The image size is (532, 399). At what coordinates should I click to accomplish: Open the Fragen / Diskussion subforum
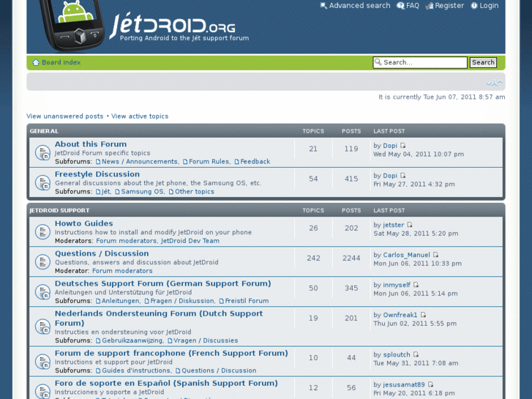tap(182, 301)
